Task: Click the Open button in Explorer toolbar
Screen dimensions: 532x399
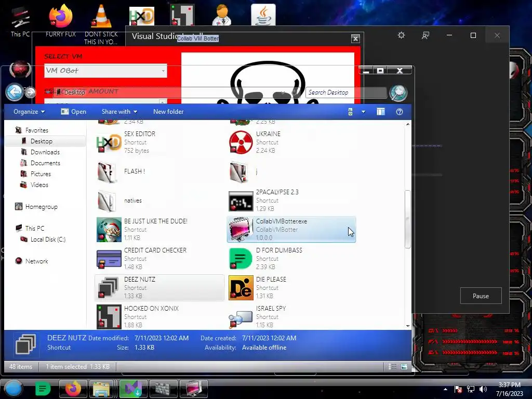Action: (x=74, y=112)
